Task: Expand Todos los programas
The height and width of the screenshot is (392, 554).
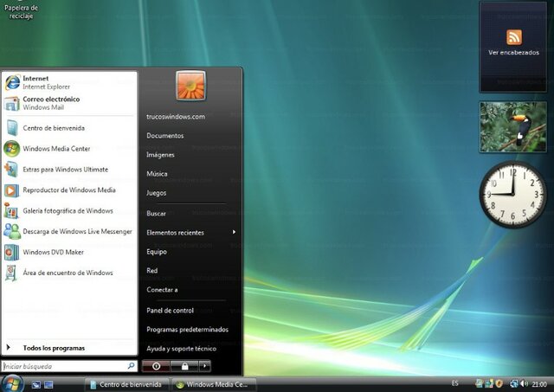Action: (69, 348)
